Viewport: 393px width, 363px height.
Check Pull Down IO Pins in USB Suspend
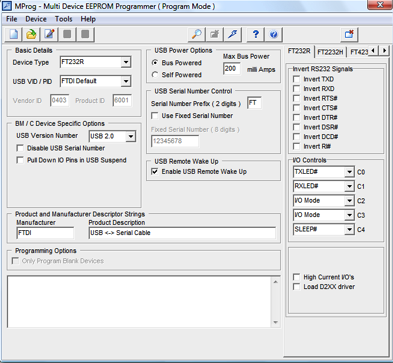click(20, 160)
